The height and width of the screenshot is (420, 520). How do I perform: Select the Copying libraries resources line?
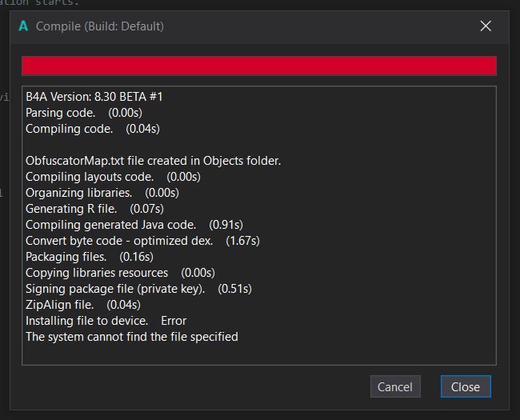point(120,272)
